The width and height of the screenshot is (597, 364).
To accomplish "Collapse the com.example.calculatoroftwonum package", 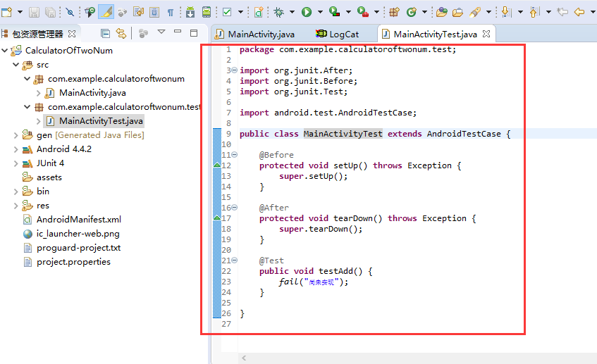I will (x=27, y=79).
